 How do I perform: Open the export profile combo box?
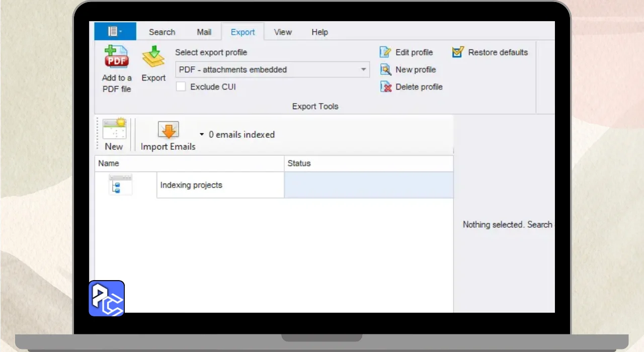tap(272, 70)
